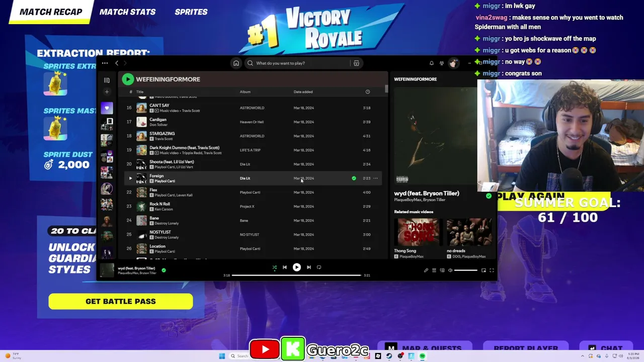The image size is (644, 362).
Task: Sort playlist by Title column
Action: point(140,92)
